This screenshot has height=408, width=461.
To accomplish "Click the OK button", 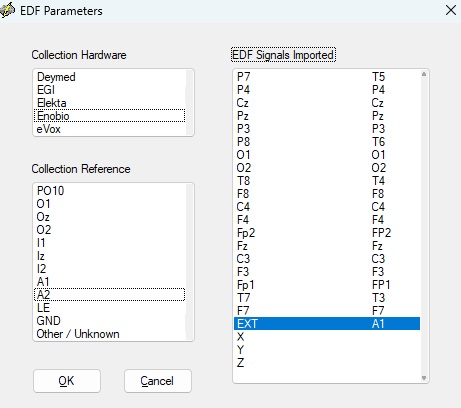I will pos(67,381).
